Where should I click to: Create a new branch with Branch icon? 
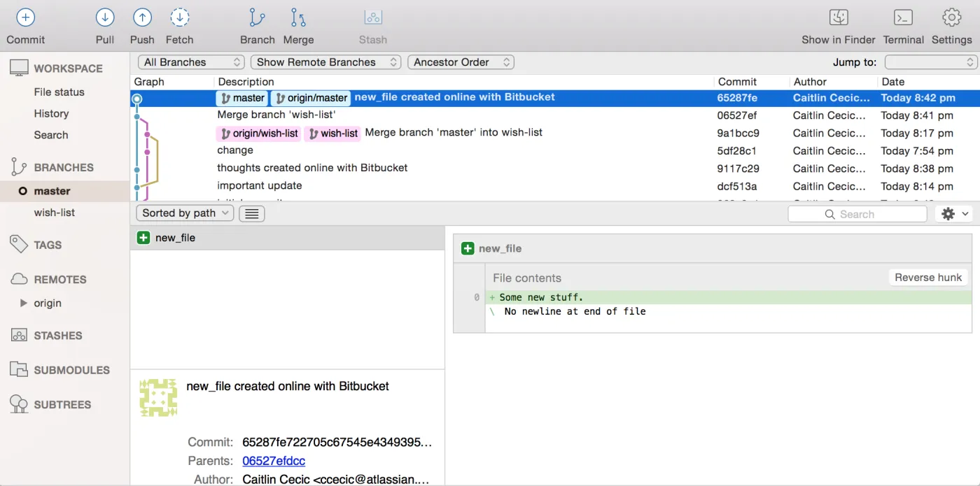(x=257, y=18)
